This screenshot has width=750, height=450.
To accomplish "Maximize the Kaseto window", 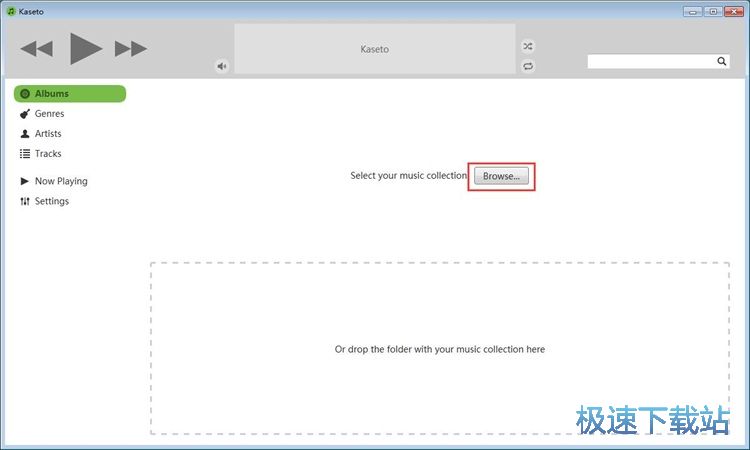I will coord(713,11).
